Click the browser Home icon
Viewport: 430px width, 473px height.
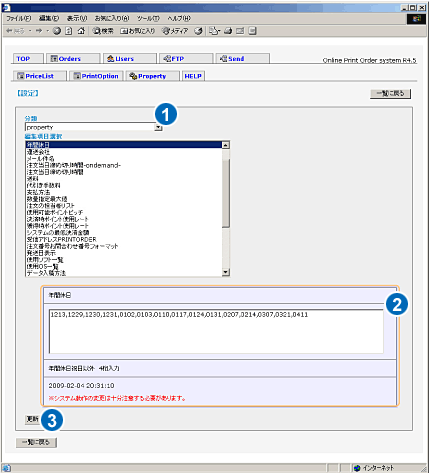81,31
